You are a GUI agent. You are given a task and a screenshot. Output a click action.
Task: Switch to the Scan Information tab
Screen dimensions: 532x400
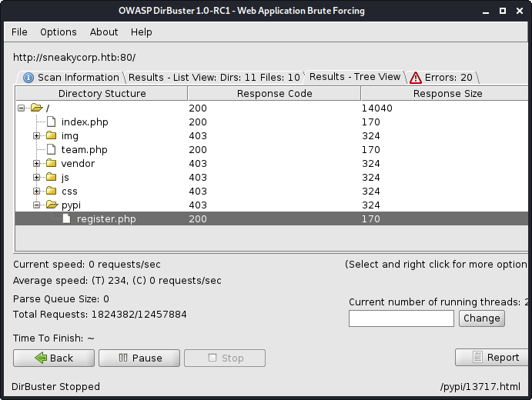pyautogui.click(x=71, y=77)
